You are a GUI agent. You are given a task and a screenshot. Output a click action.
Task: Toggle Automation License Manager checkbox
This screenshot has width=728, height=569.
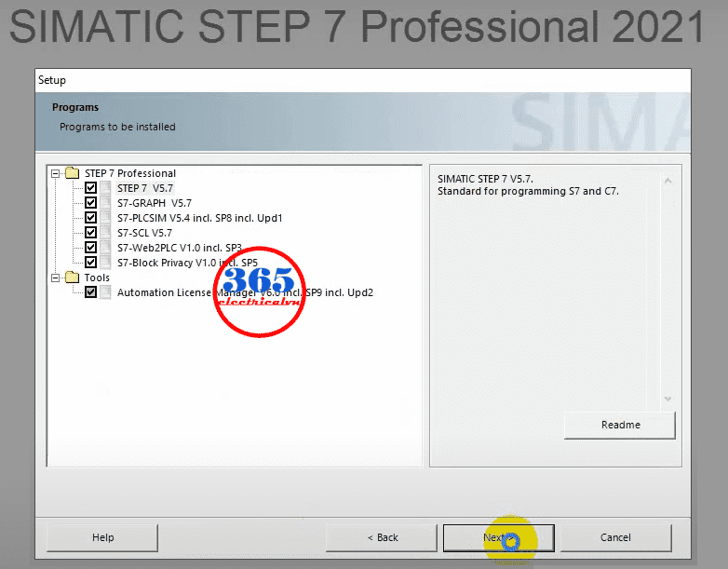90,291
